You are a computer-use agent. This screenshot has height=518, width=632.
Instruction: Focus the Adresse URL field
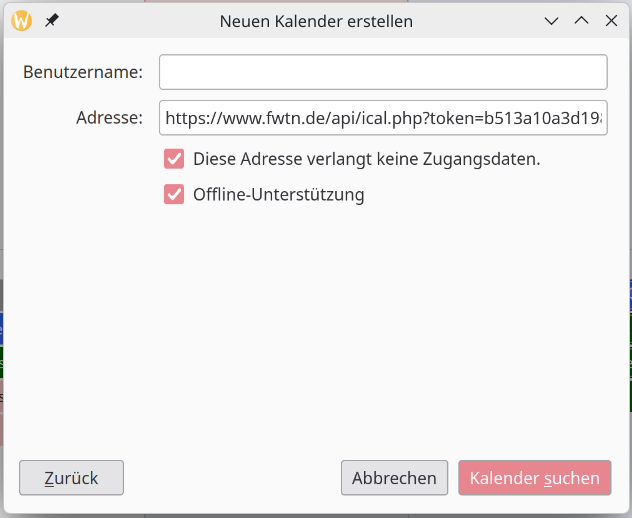(383, 118)
